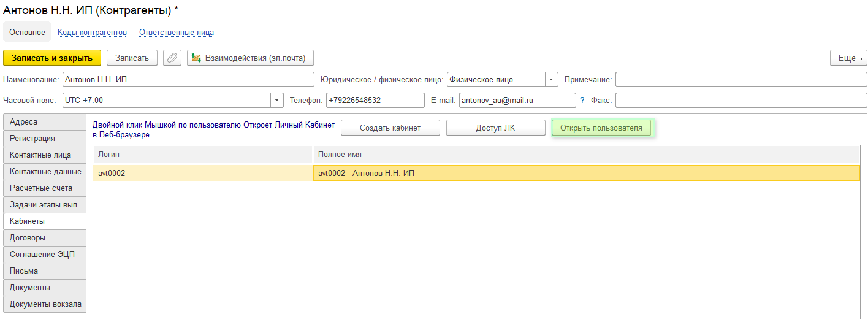Open the Соглашение ЭЦП tab
The width and height of the screenshot is (868, 319).
(45, 255)
